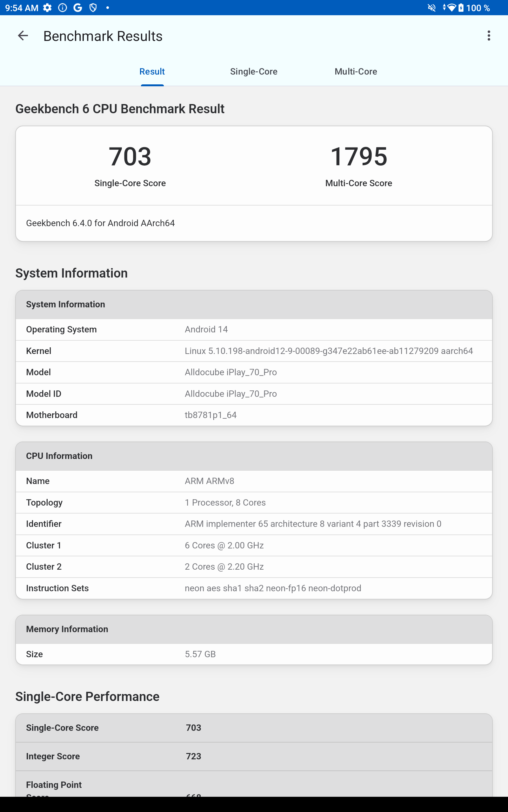
Task: Tap the 100 % battery percentage
Action: coord(478,8)
